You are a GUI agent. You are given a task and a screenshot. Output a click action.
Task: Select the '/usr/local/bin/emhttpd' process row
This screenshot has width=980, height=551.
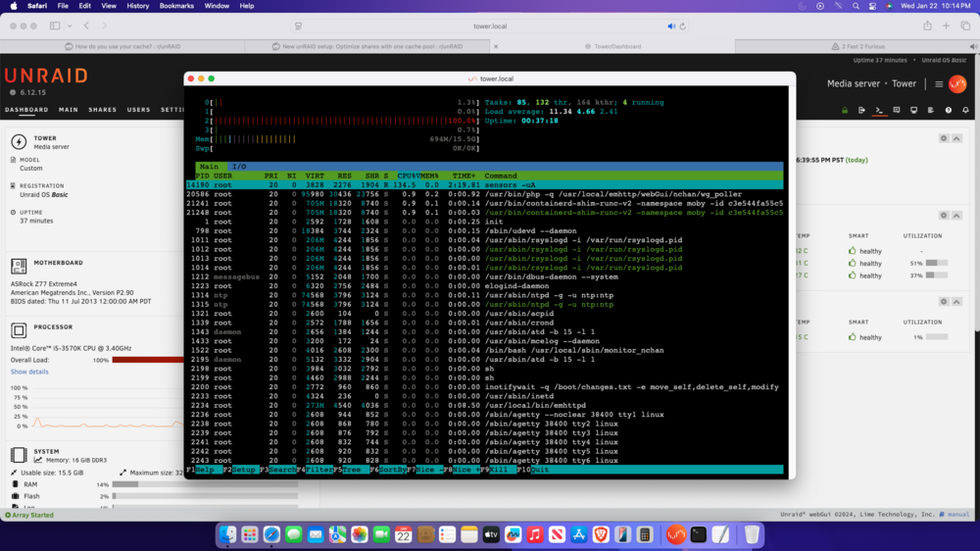pos(484,405)
